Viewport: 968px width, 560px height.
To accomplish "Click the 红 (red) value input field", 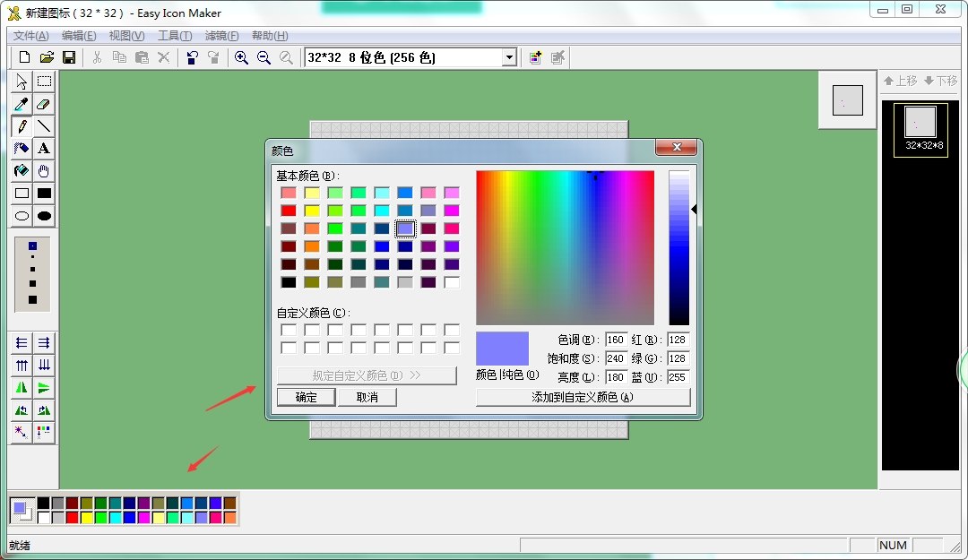I will click(678, 340).
